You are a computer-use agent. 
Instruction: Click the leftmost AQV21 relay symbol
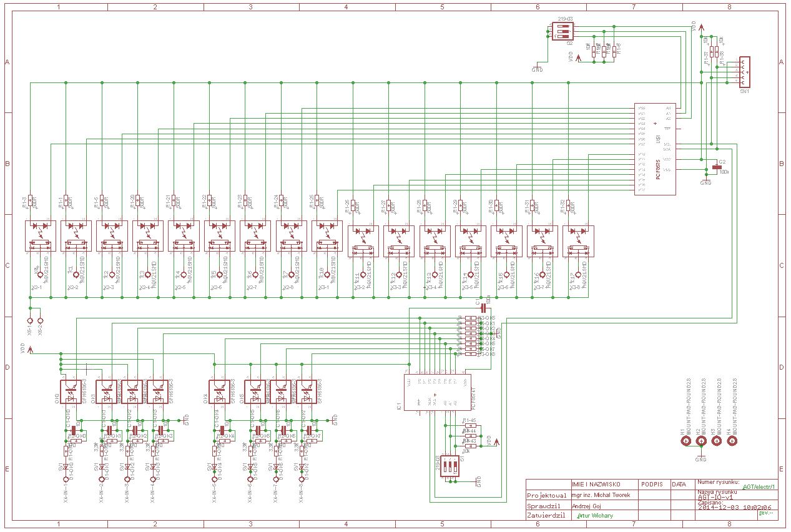[x=39, y=236]
